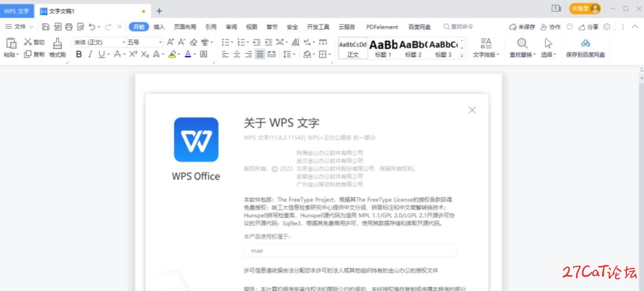Viewport: 644px width, 291px height.
Task: Click the license owner field showing mae
Action: [x=350, y=251]
